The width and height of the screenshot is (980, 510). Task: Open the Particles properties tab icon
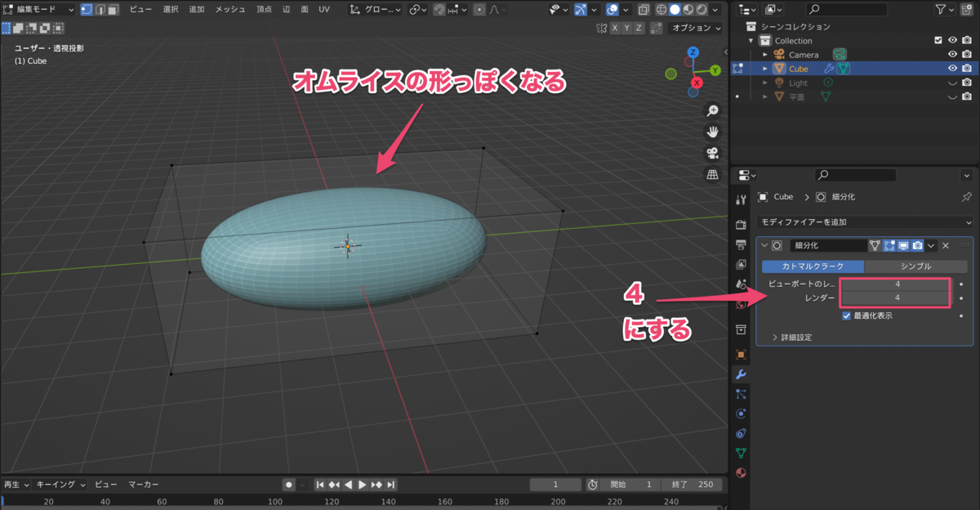coord(742,394)
